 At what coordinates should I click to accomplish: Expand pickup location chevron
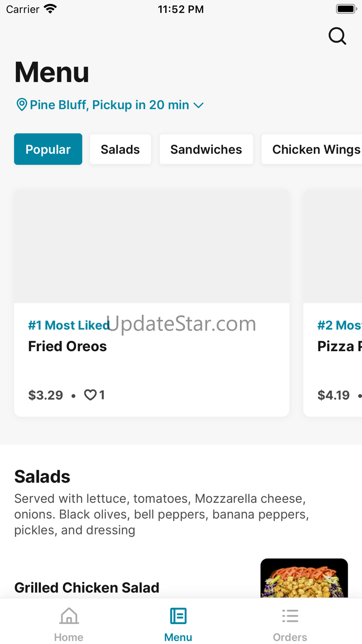click(199, 105)
